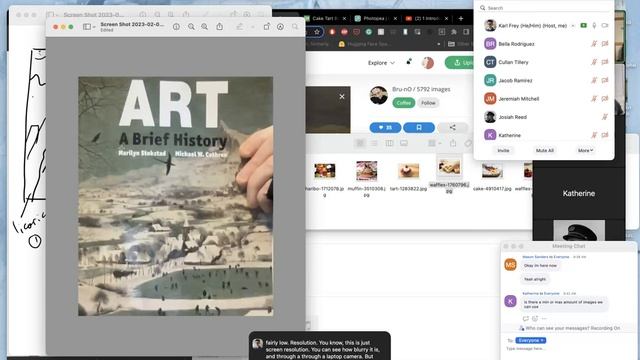Open the Everyone recipient dropdown in chat

click(x=531, y=340)
